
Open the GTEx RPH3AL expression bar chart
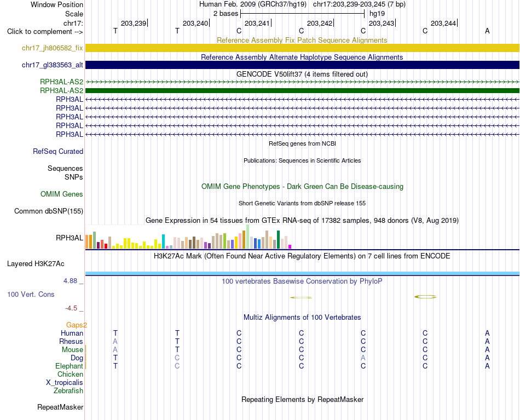(x=188, y=237)
